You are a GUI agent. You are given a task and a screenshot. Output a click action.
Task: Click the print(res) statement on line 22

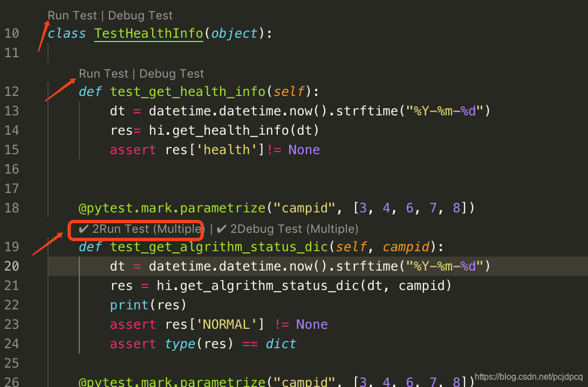[148, 305]
